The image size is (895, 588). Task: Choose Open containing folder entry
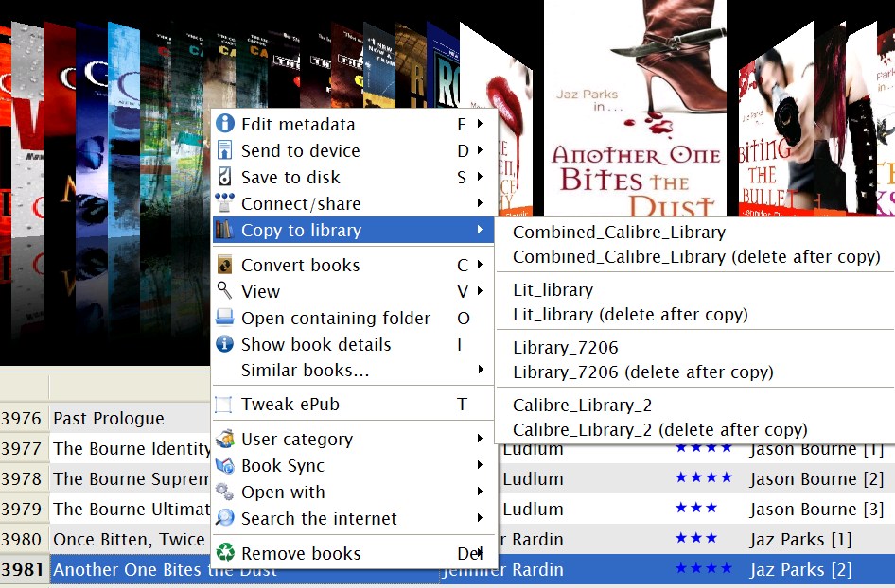[x=353, y=318]
